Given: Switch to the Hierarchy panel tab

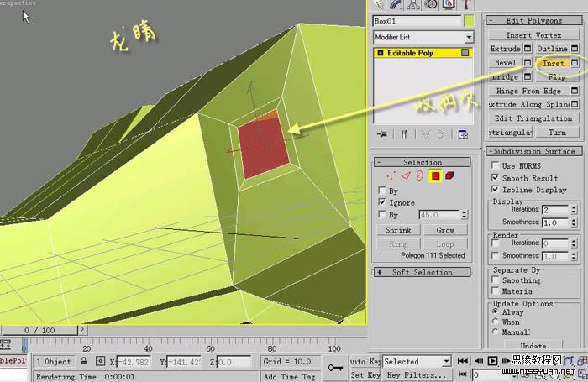Looking at the screenshot, I should [x=413, y=4].
